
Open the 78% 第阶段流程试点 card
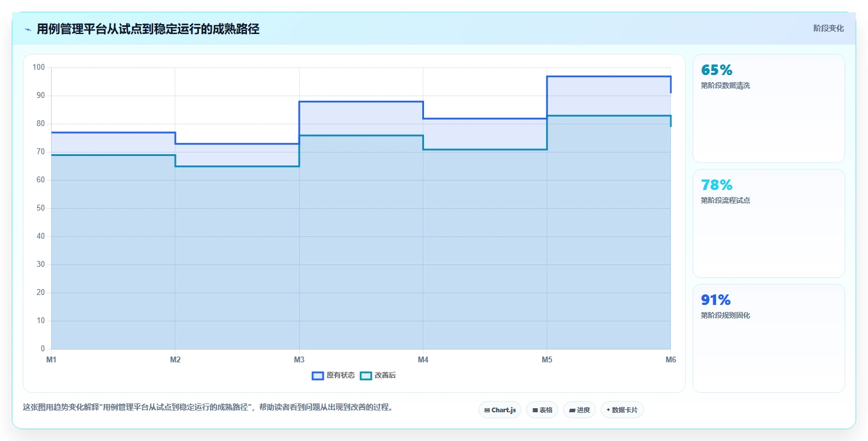pyautogui.click(x=768, y=223)
